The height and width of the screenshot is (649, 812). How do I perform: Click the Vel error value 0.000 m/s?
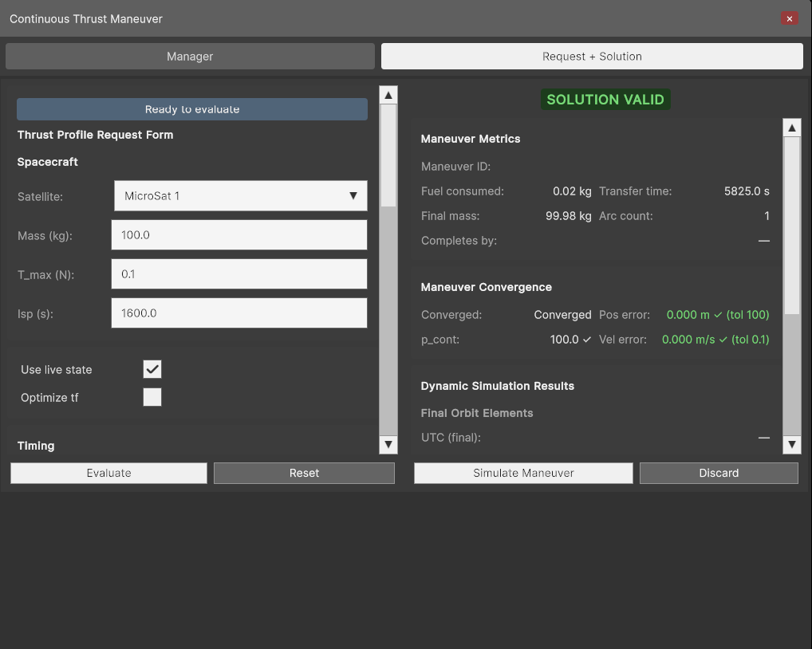(688, 340)
